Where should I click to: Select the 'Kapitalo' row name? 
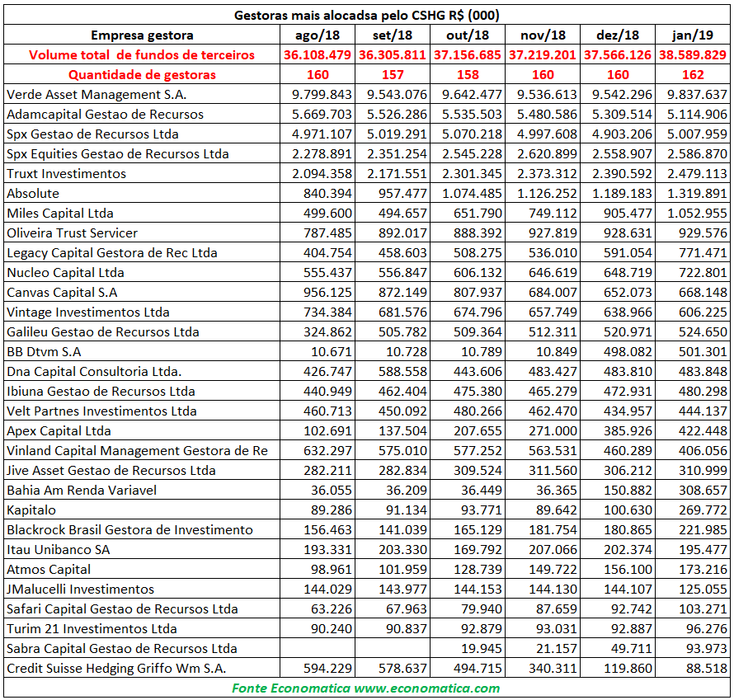31,510
